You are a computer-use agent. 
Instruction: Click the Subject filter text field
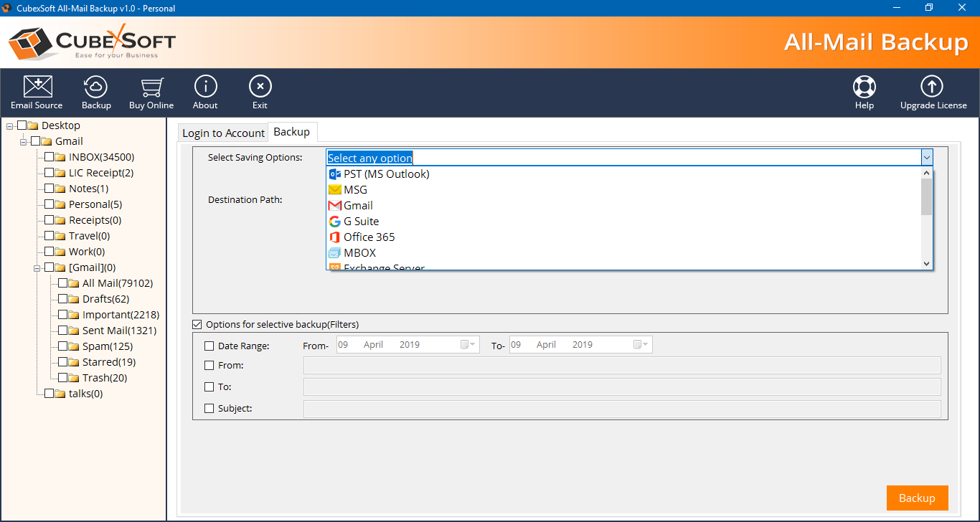[621, 409]
